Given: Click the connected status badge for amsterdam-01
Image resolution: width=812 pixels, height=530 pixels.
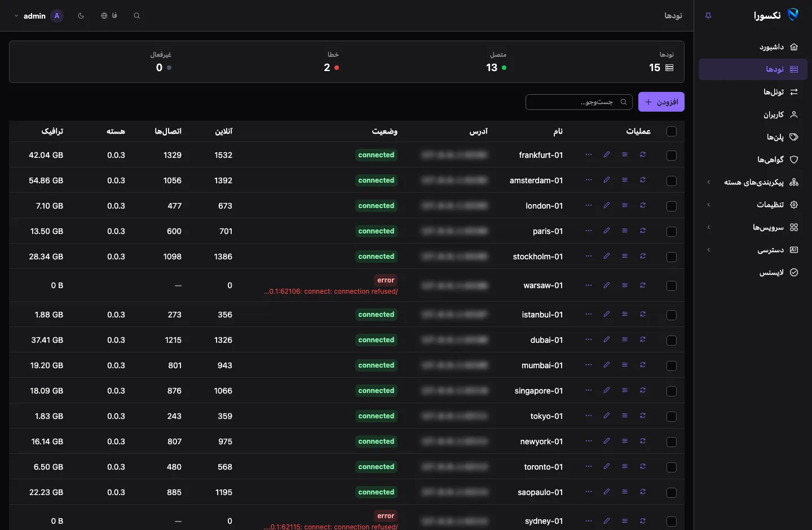Looking at the screenshot, I should pos(376,180).
